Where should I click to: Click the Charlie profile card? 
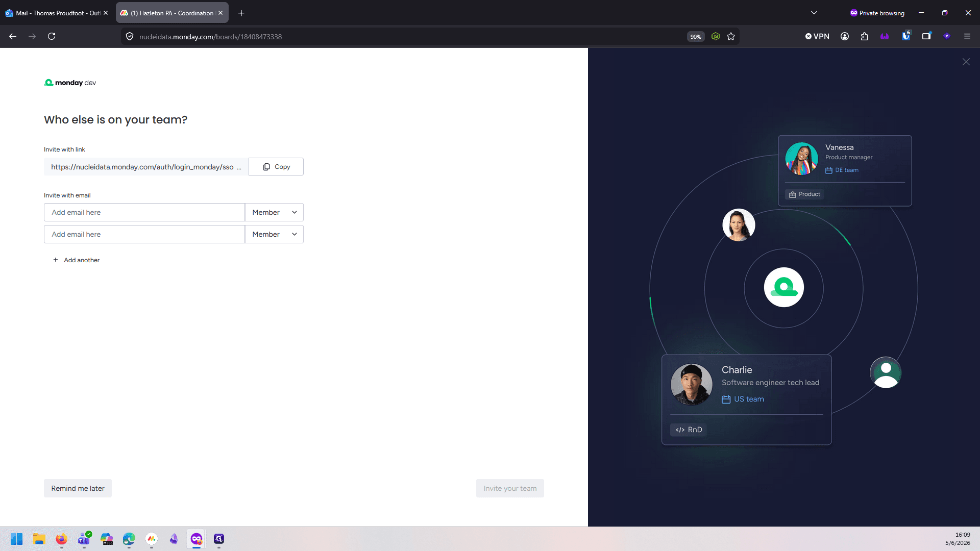[x=746, y=399]
